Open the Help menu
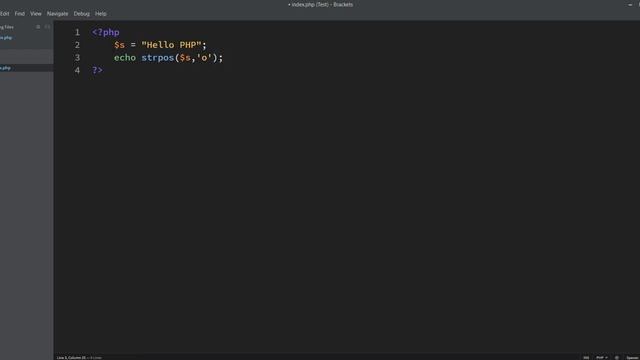The width and height of the screenshot is (640, 360). pyautogui.click(x=100, y=13)
